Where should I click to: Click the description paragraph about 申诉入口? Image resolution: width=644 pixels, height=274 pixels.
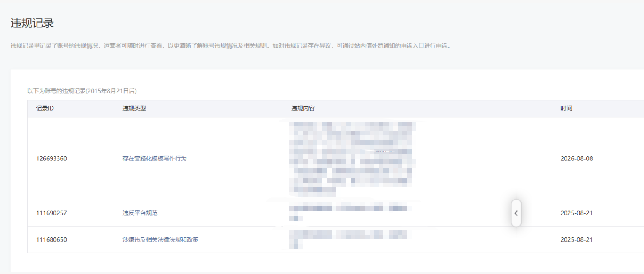point(232,46)
